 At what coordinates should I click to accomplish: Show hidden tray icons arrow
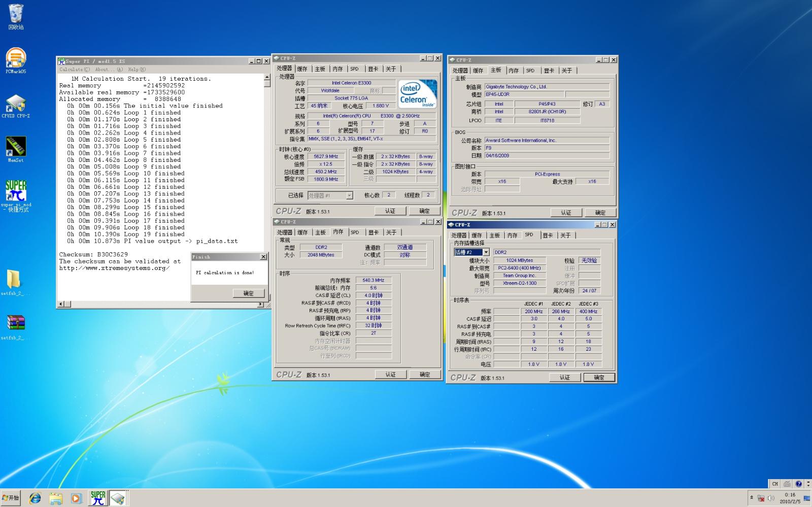[752, 498]
